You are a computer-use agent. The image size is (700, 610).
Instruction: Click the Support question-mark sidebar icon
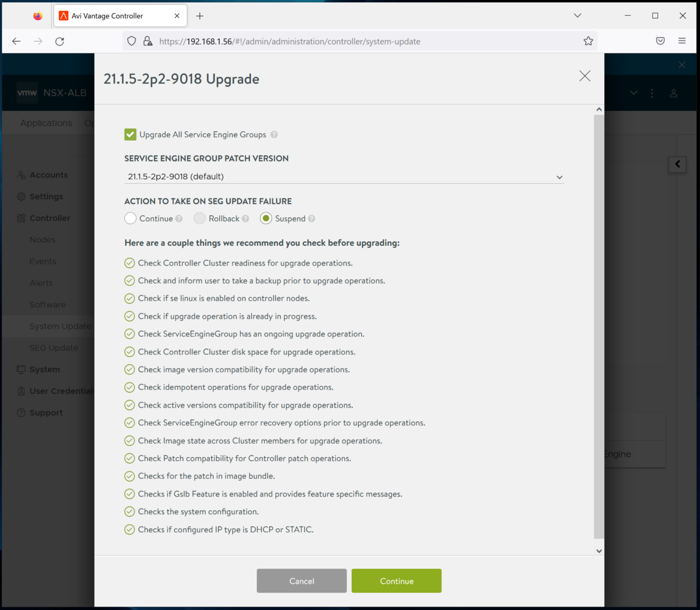tap(21, 413)
